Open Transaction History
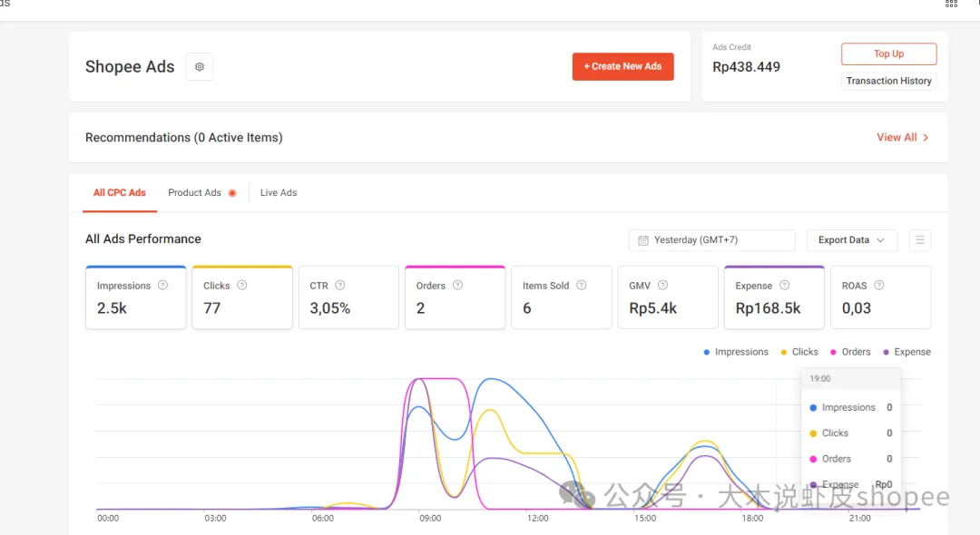 888,81
